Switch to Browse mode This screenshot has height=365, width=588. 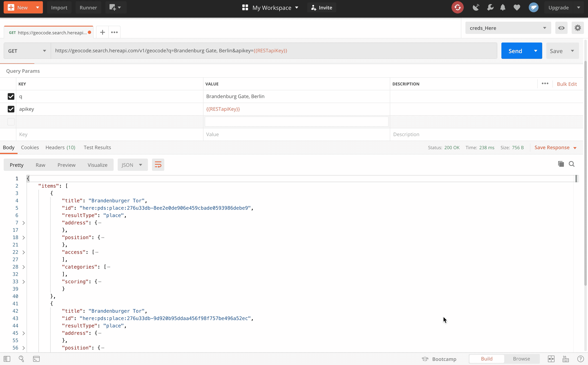[521, 359]
